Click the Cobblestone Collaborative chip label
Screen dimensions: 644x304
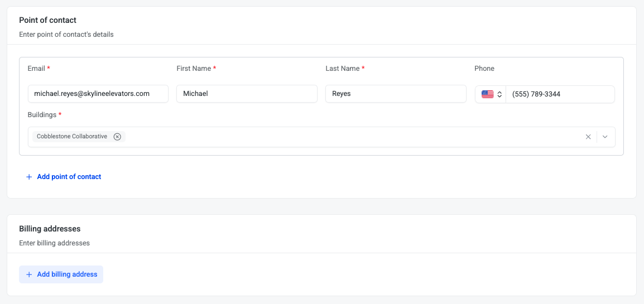[72, 137]
